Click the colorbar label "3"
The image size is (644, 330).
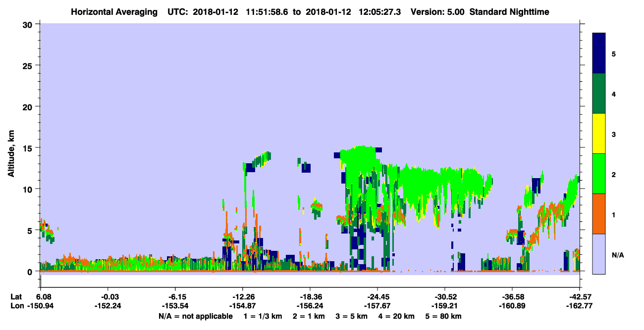(x=614, y=134)
